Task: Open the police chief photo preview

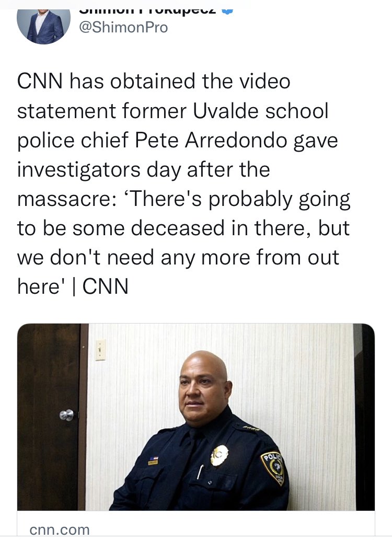Action: [x=195, y=417]
